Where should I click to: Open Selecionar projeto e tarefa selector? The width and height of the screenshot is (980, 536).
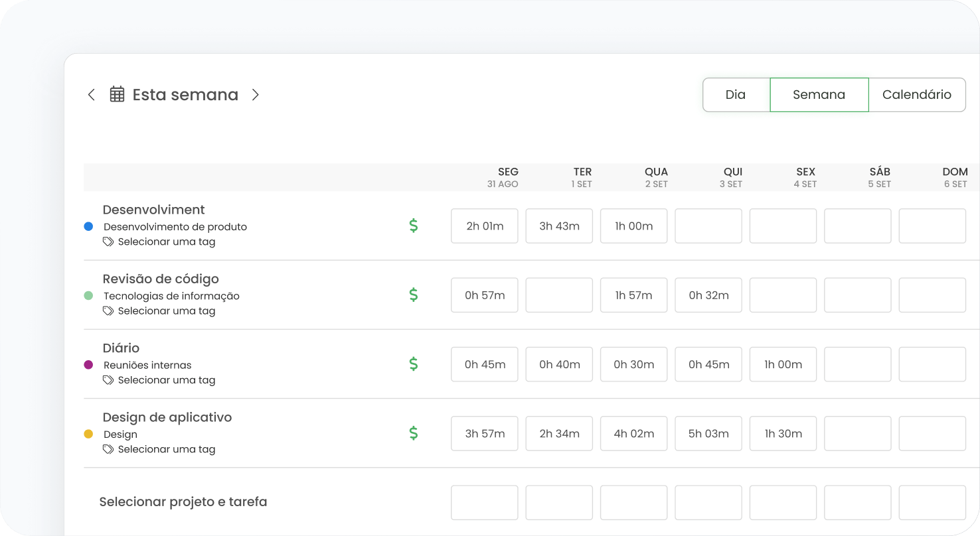coord(183,502)
